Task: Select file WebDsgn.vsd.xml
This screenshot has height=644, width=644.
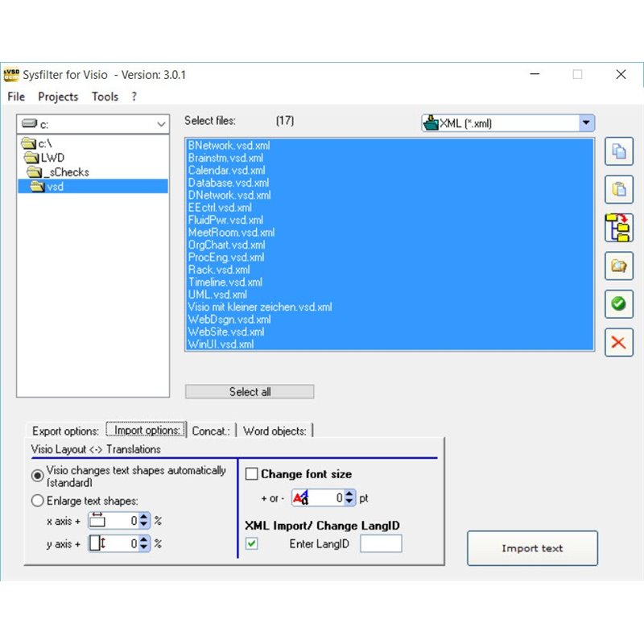Action: [x=390, y=319]
